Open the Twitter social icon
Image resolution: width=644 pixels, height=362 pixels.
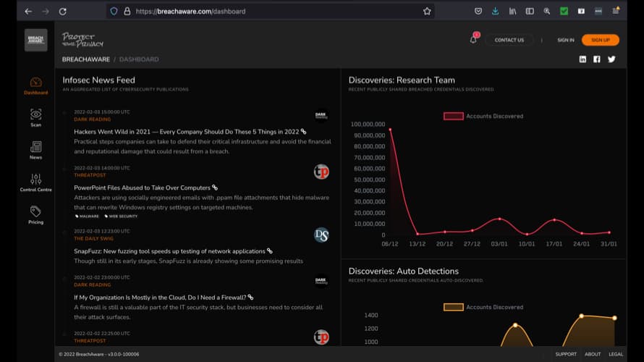point(611,59)
